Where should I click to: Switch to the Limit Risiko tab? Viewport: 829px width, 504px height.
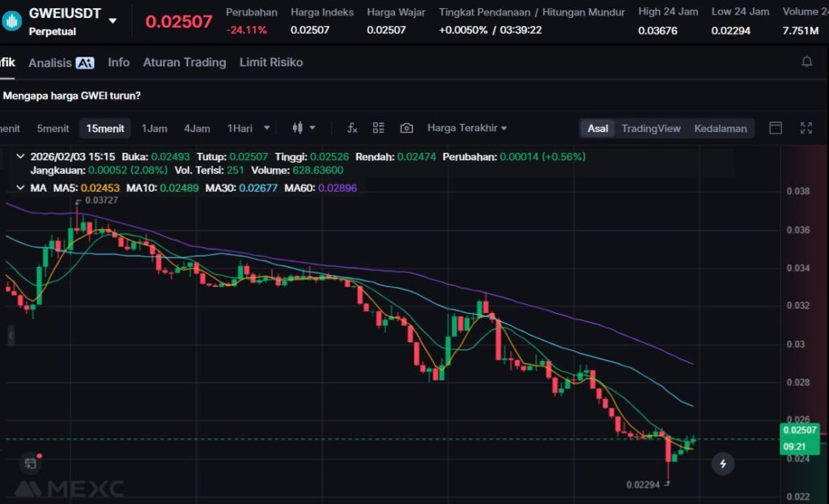pos(271,62)
